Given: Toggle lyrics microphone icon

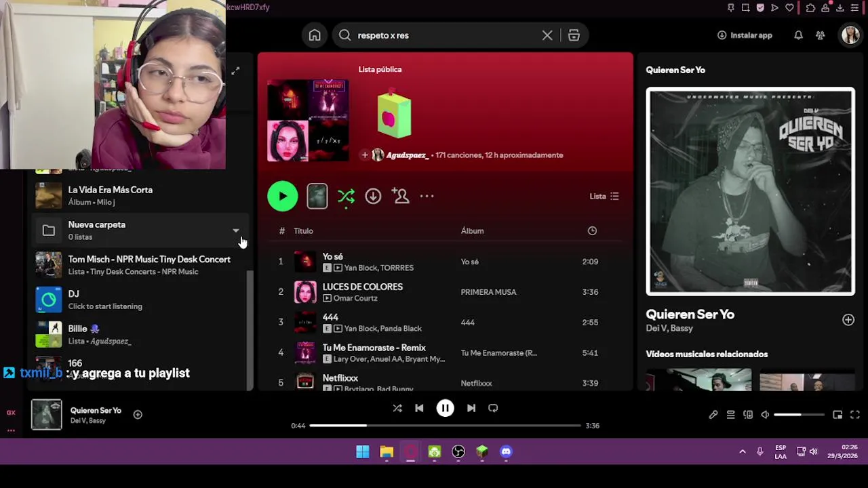Looking at the screenshot, I should (x=713, y=415).
